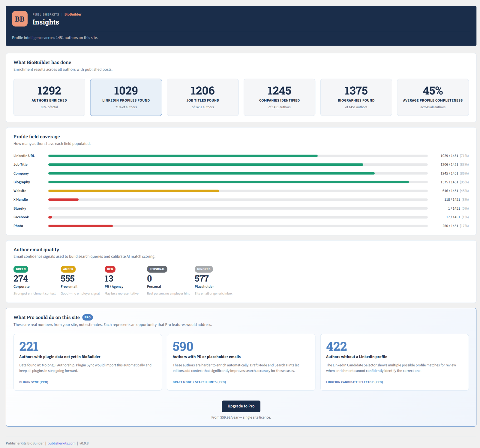This screenshot has height=448, width=480.
Task: Click the PRO badge beside the heading
Action: [x=88, y=317]
